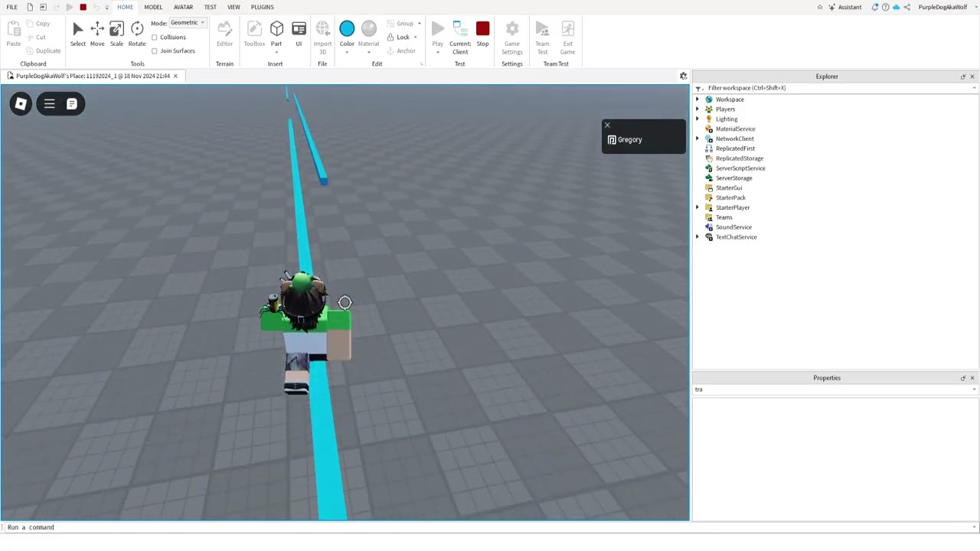Click the Properties filter field
Screen dimensions: 980x551
click(x=835, y=390)
